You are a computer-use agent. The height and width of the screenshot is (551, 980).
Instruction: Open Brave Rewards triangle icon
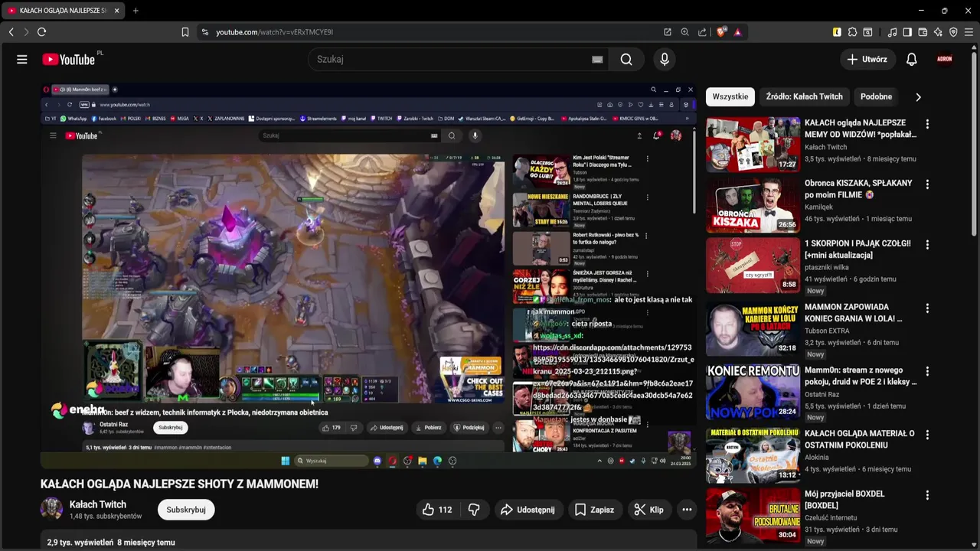737,32
